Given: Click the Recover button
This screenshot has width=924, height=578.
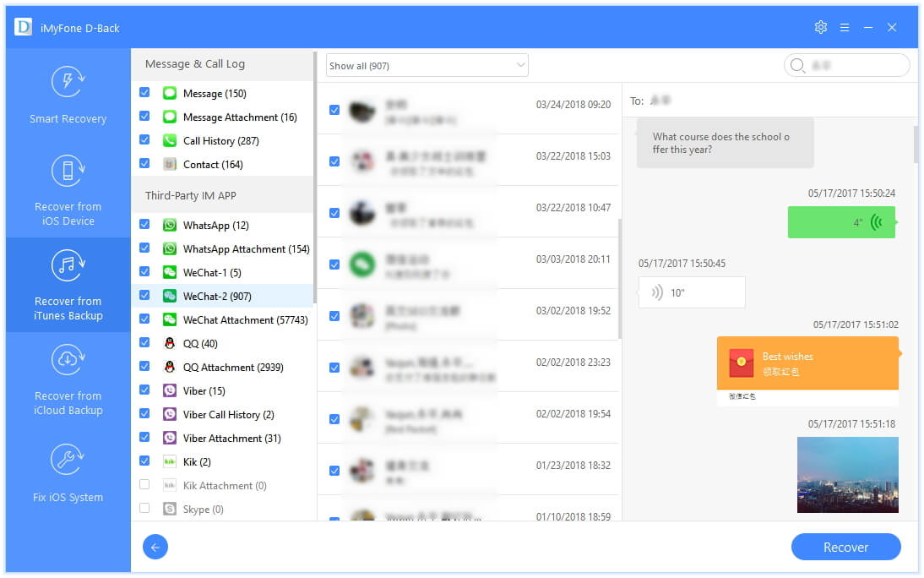Looking at the screenshot, I should (845, 548).
